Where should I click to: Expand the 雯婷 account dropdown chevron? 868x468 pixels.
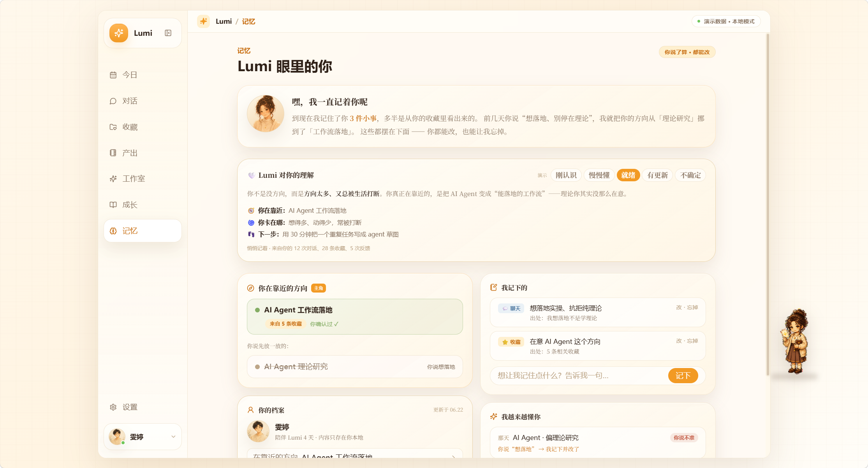point(173,437)
